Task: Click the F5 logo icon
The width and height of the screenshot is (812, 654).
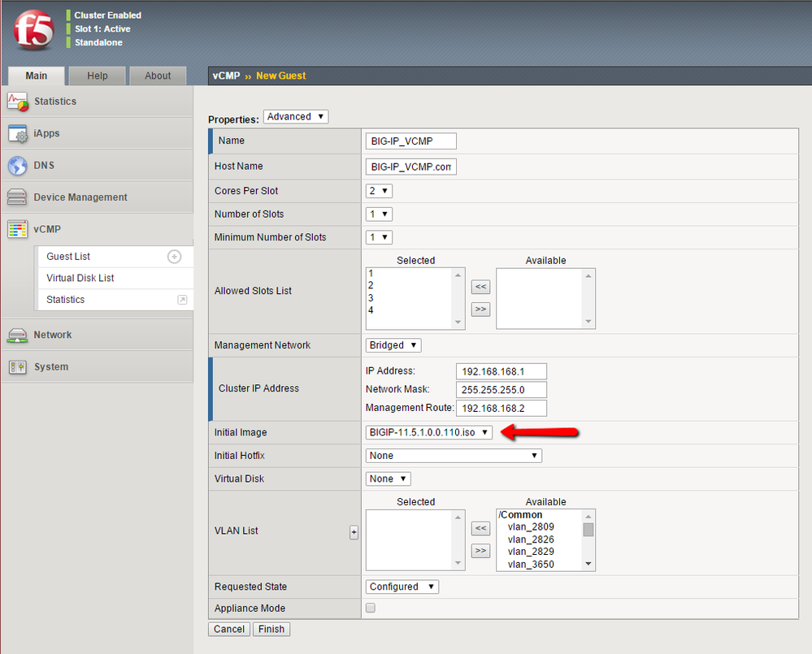Action: (x=33, y=30)
